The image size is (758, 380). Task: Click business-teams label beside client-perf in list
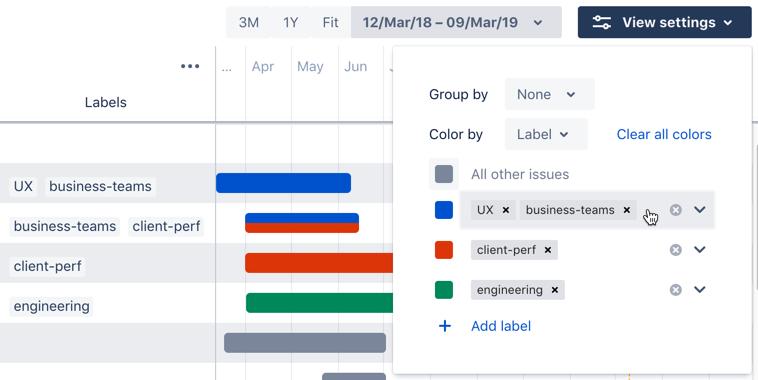[x=65, y=226]
